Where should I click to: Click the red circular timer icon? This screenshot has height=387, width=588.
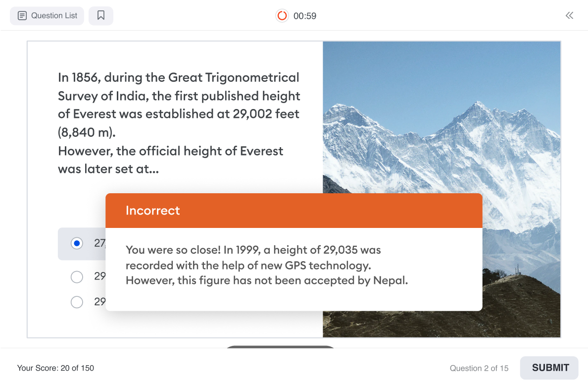tap(282, 16)
